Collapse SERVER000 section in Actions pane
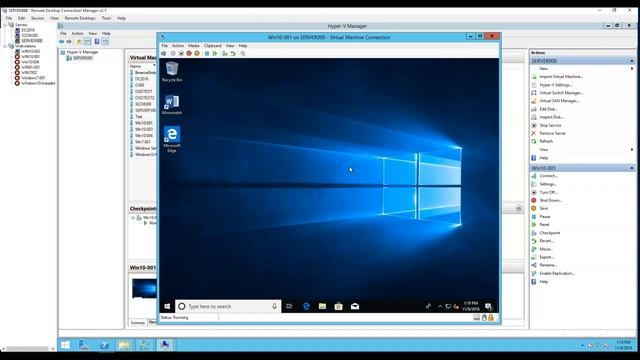 [631, 61]
